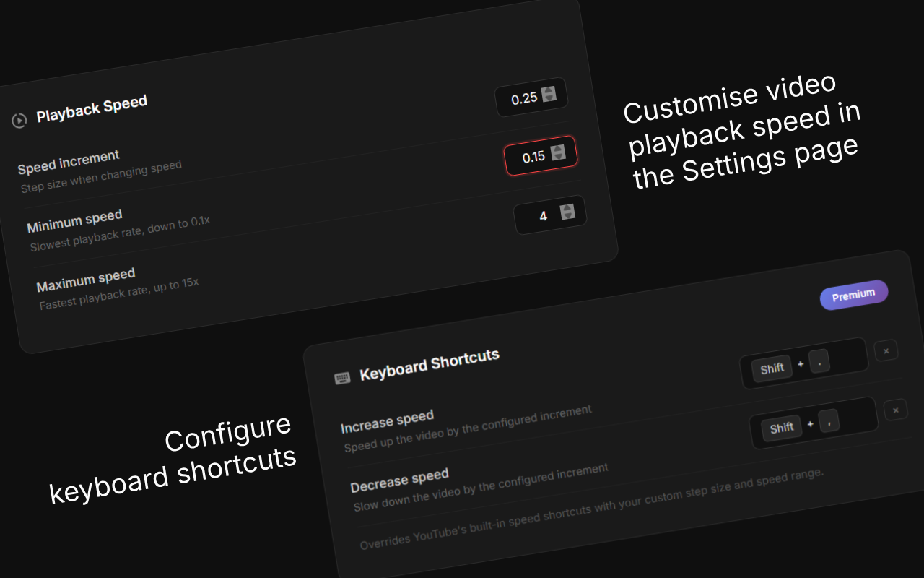924x578 pixels.
Task: Select the comma keycap in the Decrease speed shortcut
Action: 829,422
